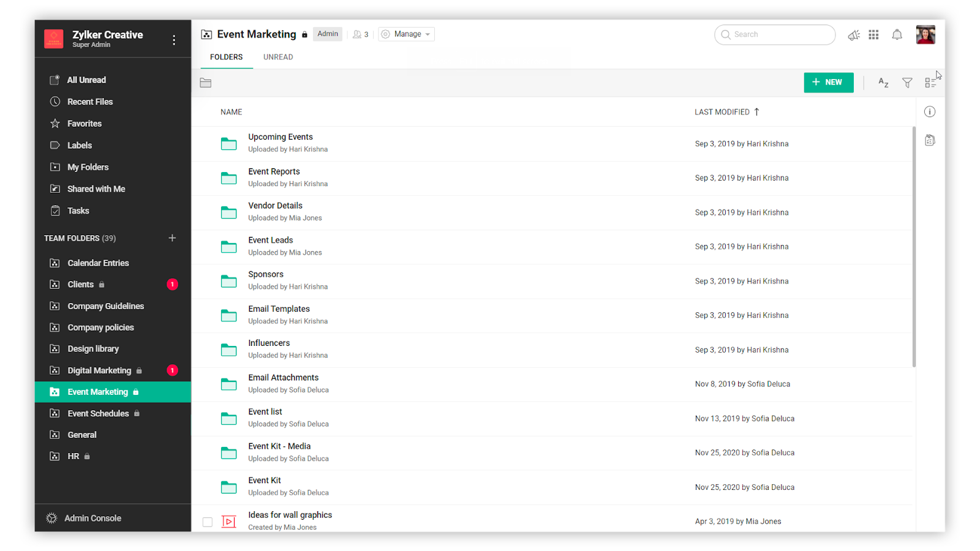Click the A-Z sort icon
Screen dimensions: 980x551
pos(883,82)
